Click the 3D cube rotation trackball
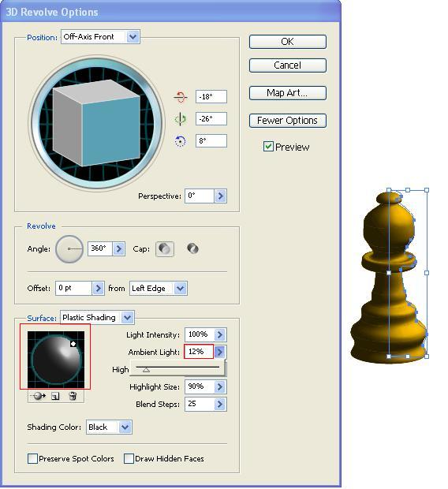The height and width of the screenshot is (489, 448). point(96,122)
